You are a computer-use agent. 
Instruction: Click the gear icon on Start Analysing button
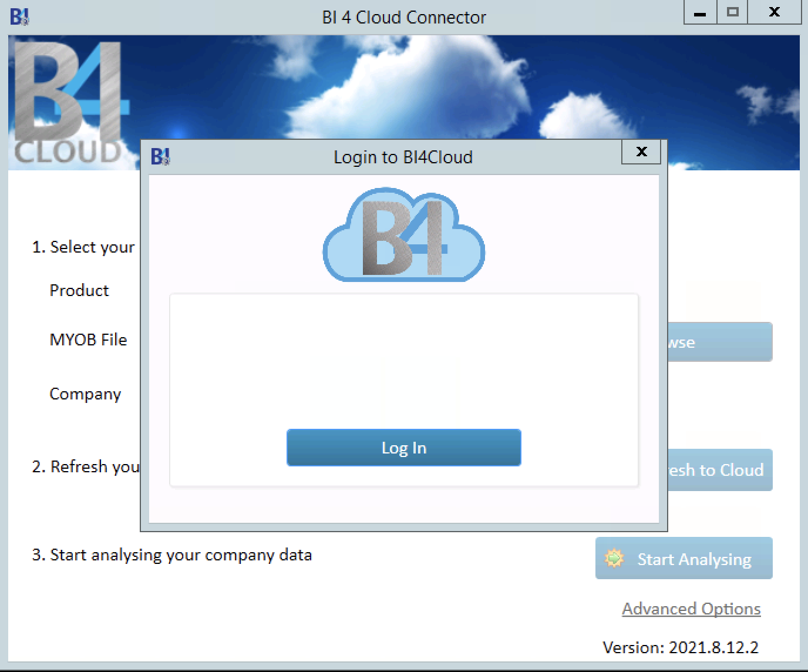614,558
